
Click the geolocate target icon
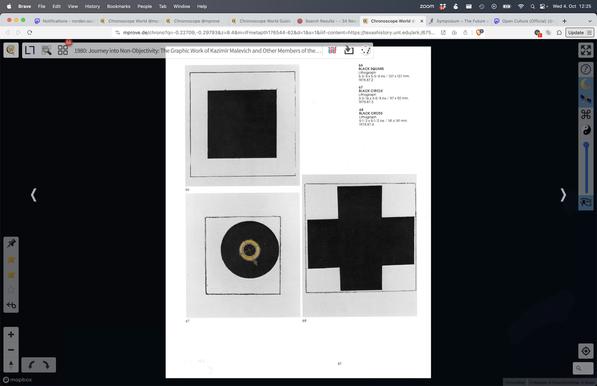586,351
